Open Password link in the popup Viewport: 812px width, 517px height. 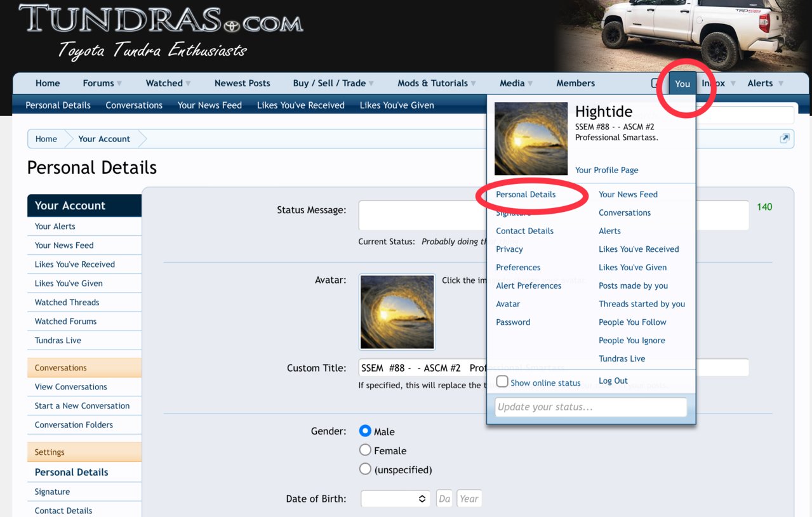click(513, 322)
